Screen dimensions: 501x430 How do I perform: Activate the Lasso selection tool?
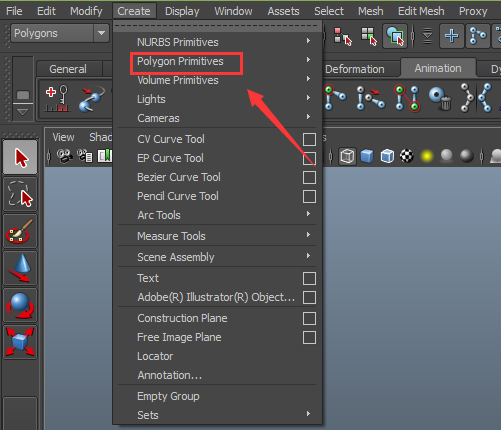20,194
